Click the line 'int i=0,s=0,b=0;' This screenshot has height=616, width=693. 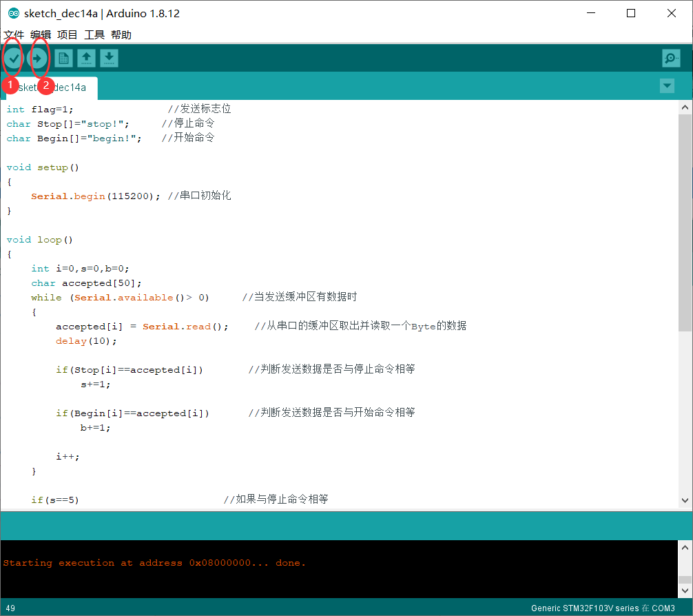[x=80, y=269]
